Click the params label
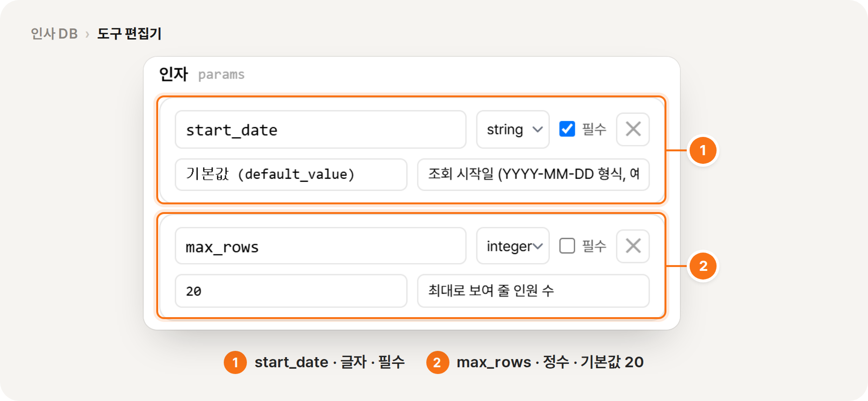 pyautogui.click(x=221, y=75)
